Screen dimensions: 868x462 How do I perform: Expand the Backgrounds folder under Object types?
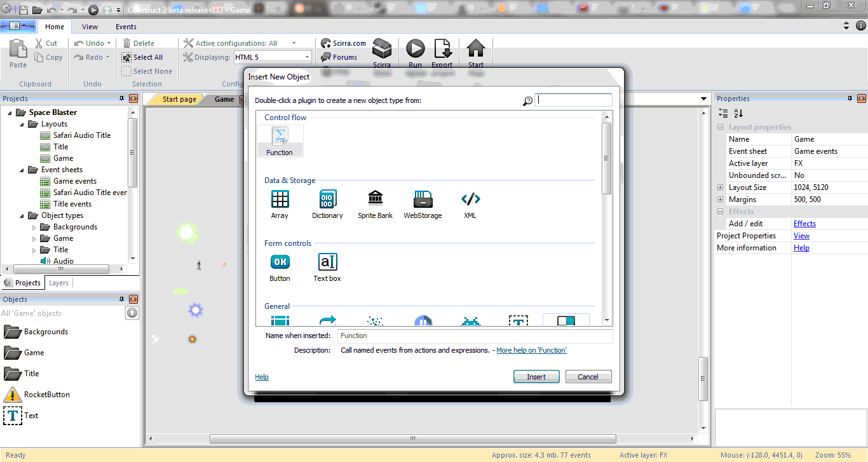34,227
